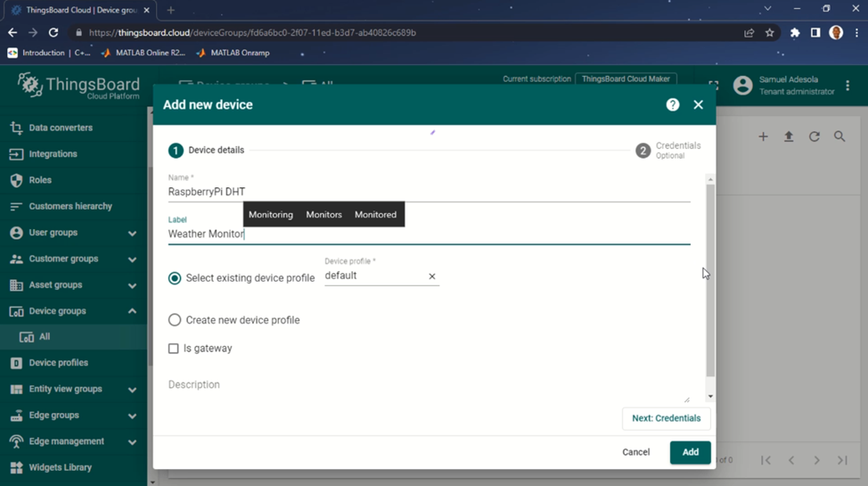
Task: Click ThingsBoard Cloud Maker subscription button
Action: pyautogui.click(x=626, y=78)
